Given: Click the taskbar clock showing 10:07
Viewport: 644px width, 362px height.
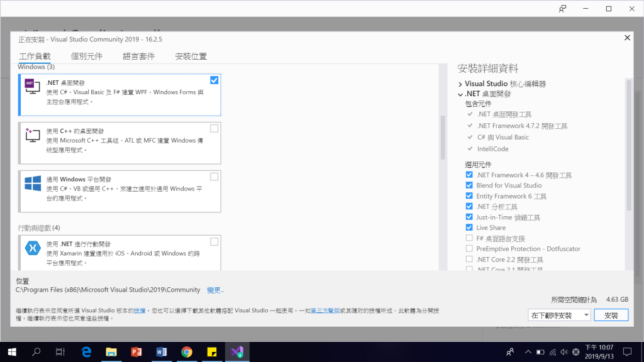Looking at the screenshot, I should 599,352.
